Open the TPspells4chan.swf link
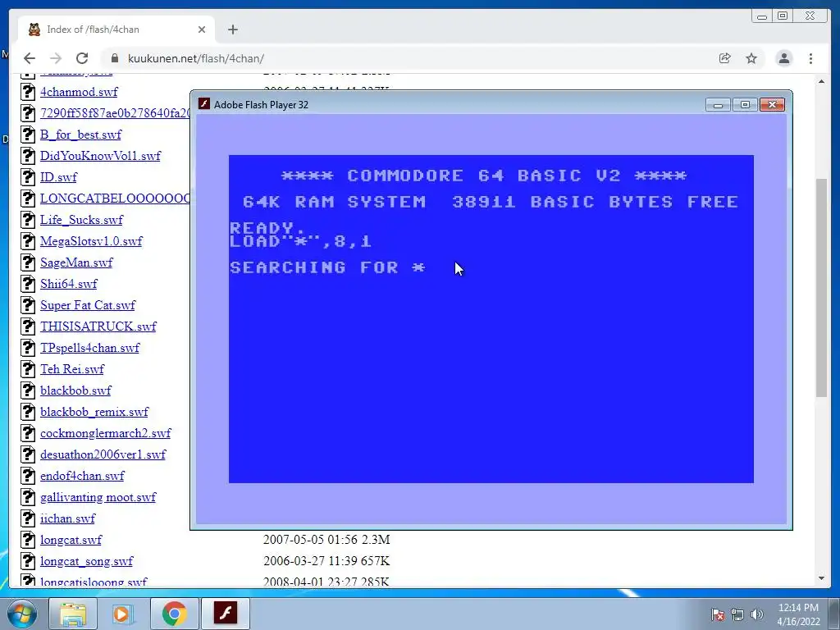Viewport: 840px width, 630px height. [89, 348]
